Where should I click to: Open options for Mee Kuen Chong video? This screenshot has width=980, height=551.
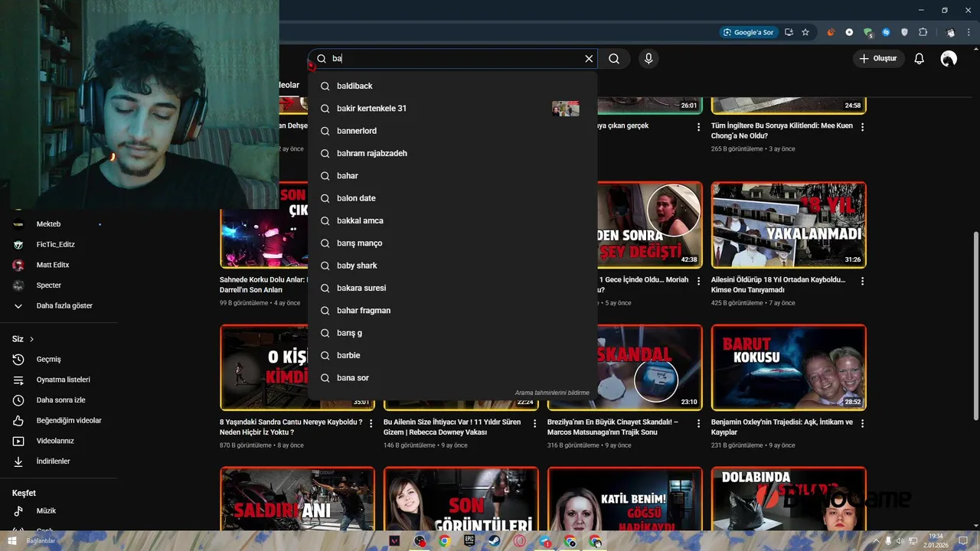863,127
